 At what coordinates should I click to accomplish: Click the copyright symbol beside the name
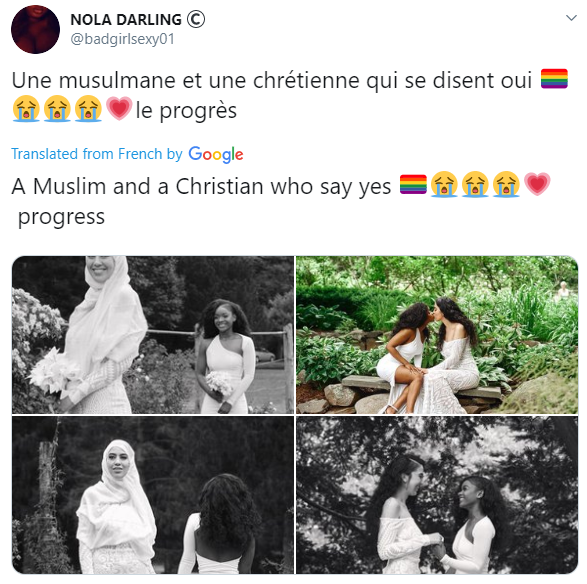tap(196, 19)
